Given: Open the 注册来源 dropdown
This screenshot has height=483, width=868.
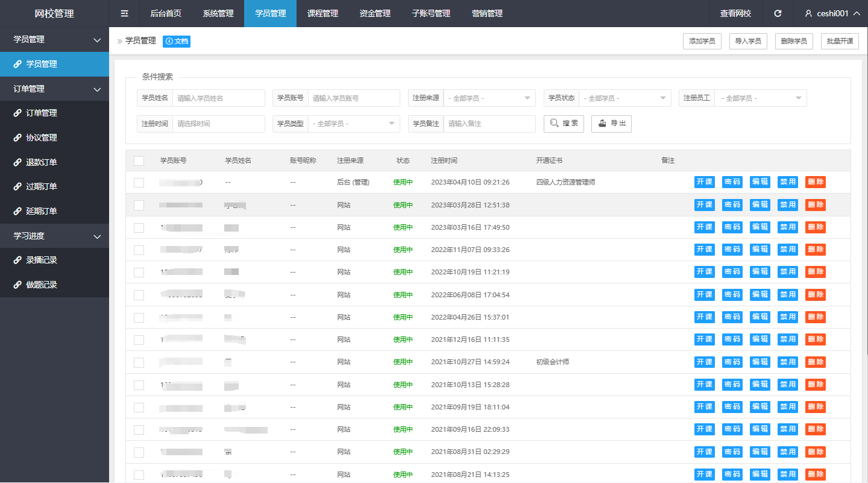Looking at the screenshot, I should coord(489,98).
